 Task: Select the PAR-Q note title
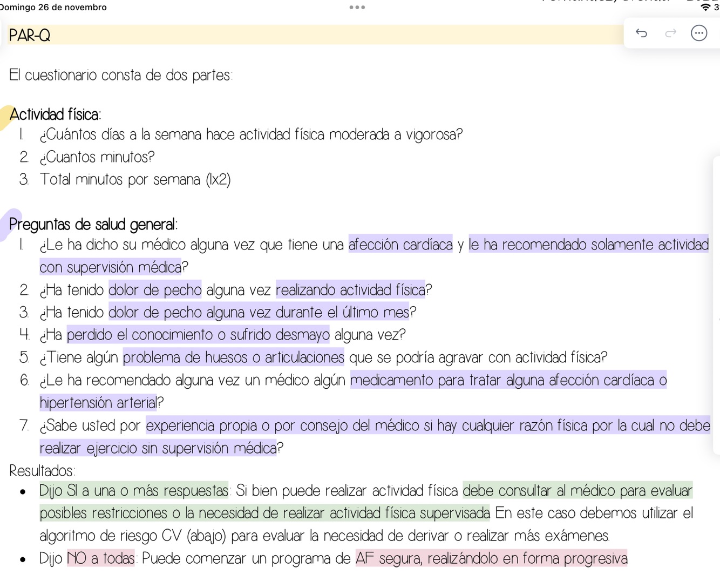30,36
